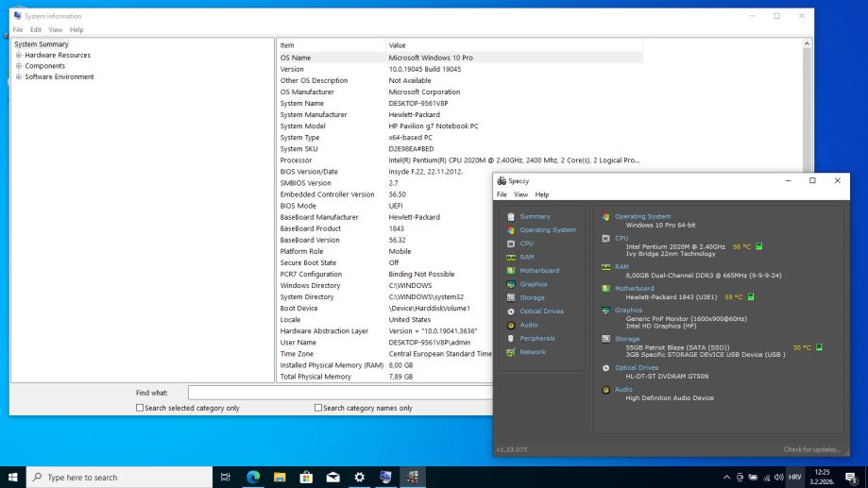The height and width of the screenshot is (488, 868).
Task: Open Settings gear on taskbar
Action: pos(359,477)
